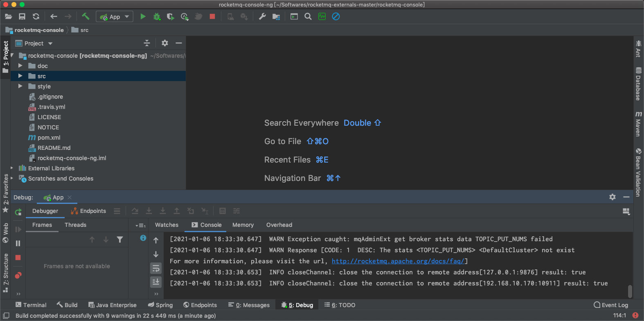Expand Scratches and Consoles node

point(12,178)
